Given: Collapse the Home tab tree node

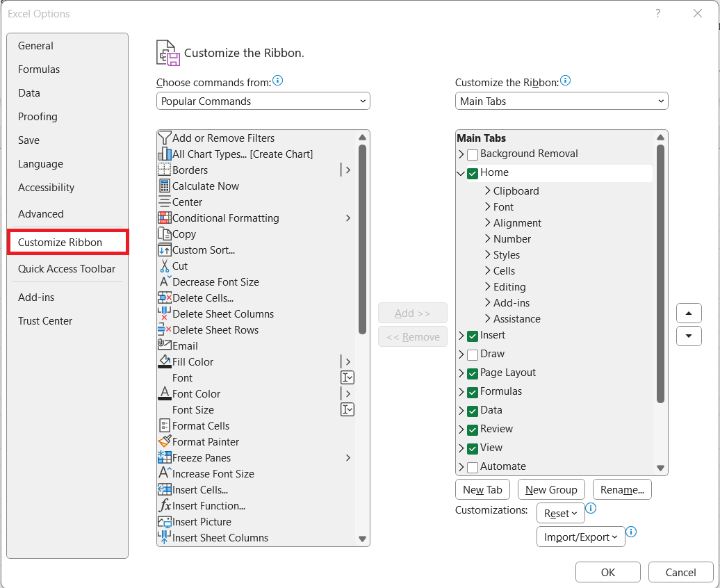Looking at the screenshot, I should [461, 173].
